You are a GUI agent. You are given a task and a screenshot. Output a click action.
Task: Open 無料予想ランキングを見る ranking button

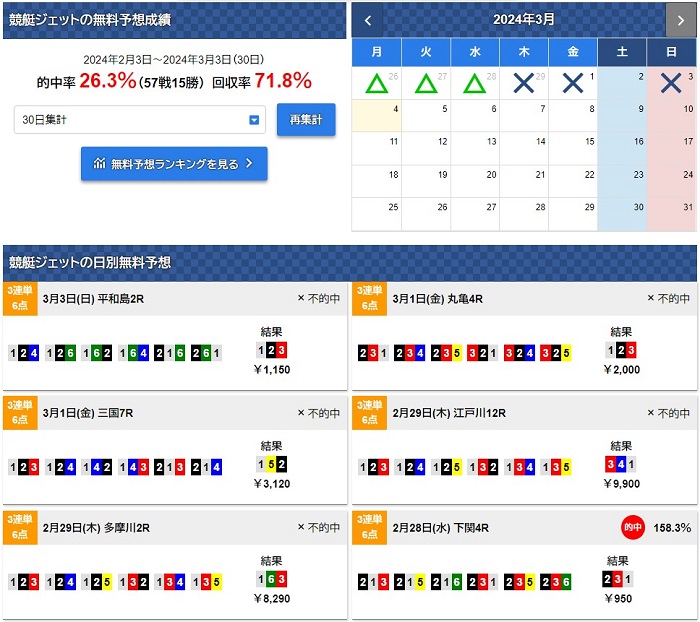point(174,163)
